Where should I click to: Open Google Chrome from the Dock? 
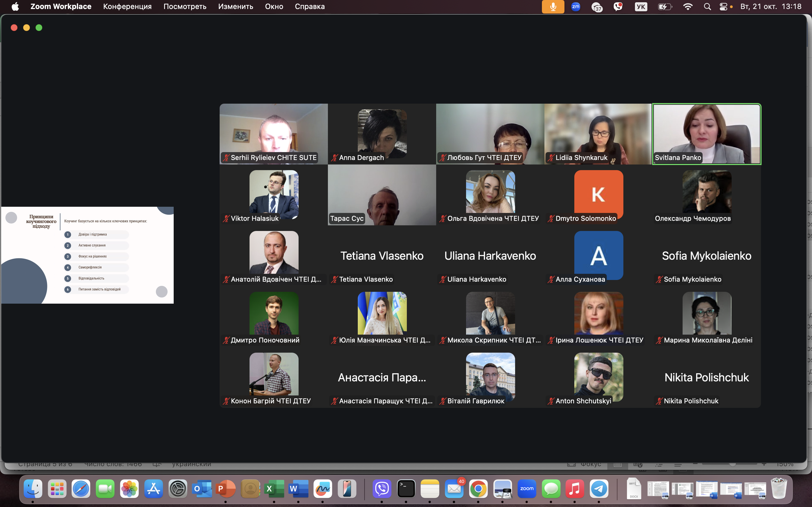478,489
